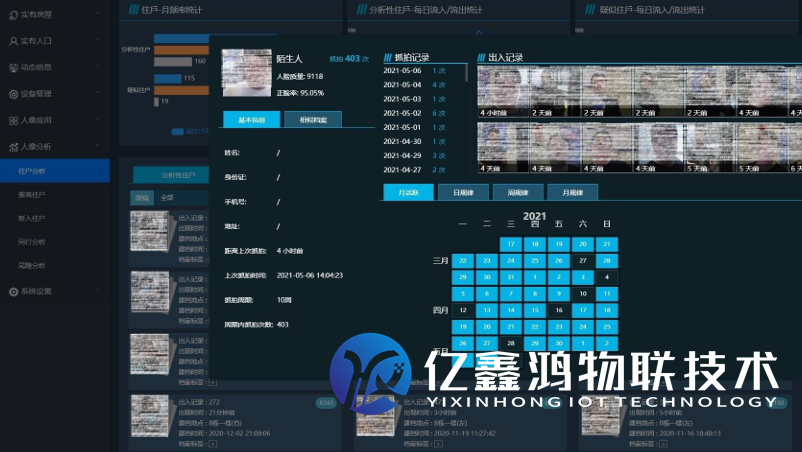Viewport: 802px width, 452px height.
Task: Click calendar day 14 in April
Action: click(510, 310)
